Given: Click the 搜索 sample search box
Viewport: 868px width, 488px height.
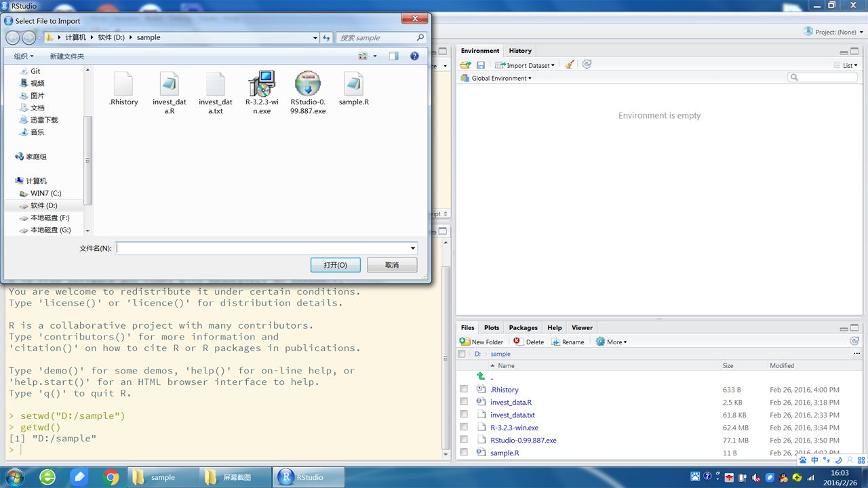Looking at the screenshot, I should pyautogui.click(x=381, y=38).
